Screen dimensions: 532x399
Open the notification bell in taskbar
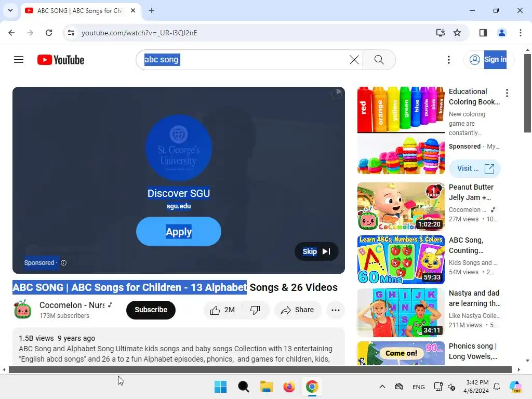tap(496, 387)
